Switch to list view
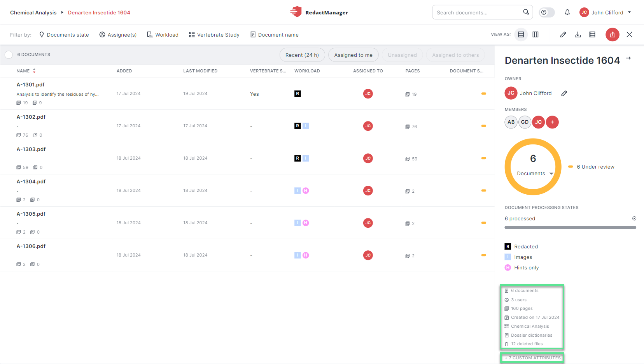Screen dimensions: 644x364 (521, 35)
